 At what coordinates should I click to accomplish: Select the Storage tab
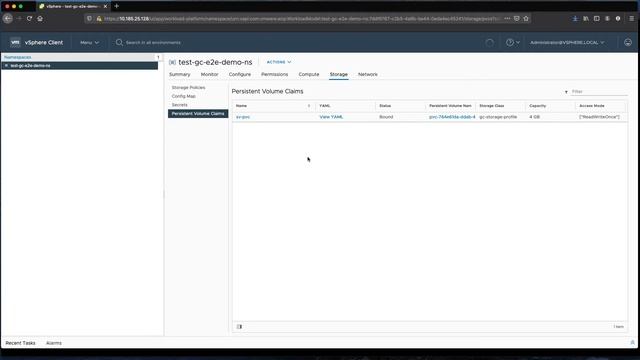(338, 74)
